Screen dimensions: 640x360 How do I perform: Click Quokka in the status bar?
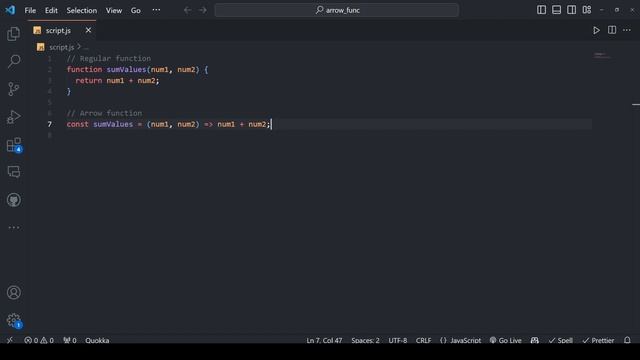97,340
